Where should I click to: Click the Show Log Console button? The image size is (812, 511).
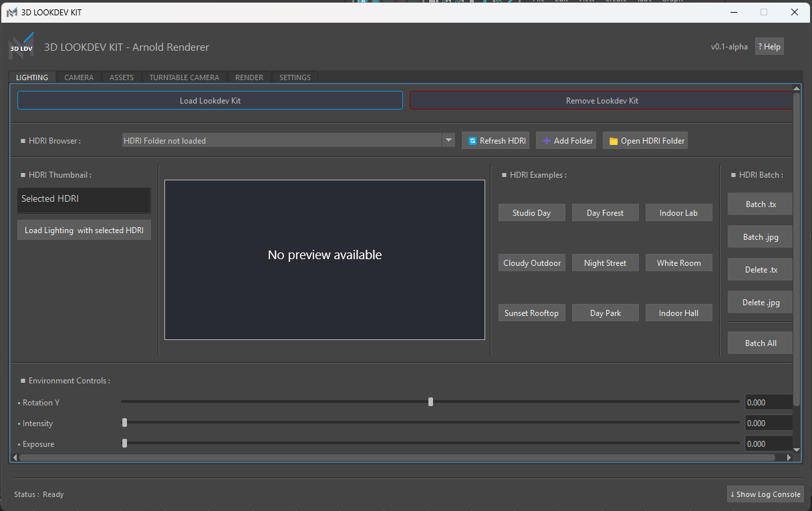point(765,494)
